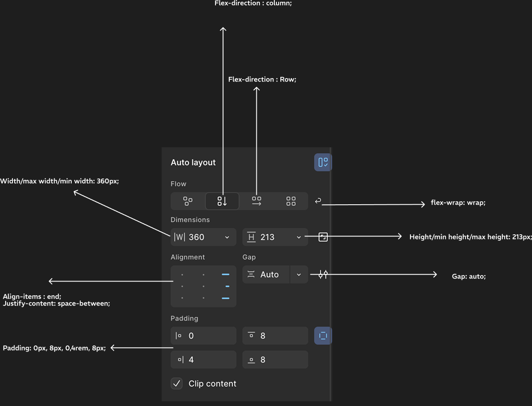Screen dimensions: 532x406
Task: Select the wrap grid icon in Flow
Action: pos(291,201)
